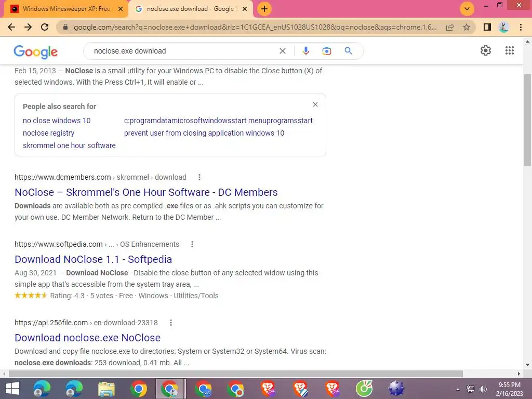Open Google quick settings gear
The height and width of the screenshot is (399, 532).
tap(486, 50)
